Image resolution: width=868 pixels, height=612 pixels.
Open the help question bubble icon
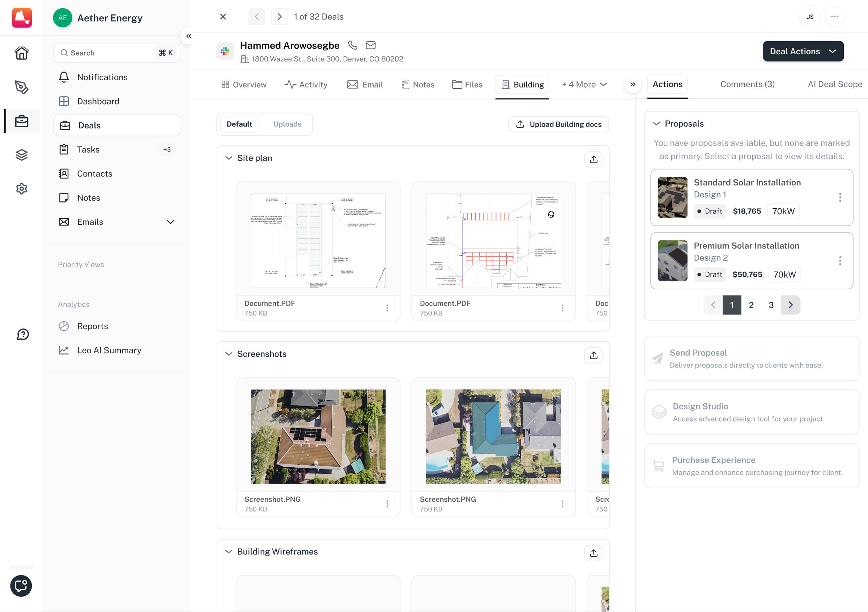pyautogui.click(x=23, y=334)
